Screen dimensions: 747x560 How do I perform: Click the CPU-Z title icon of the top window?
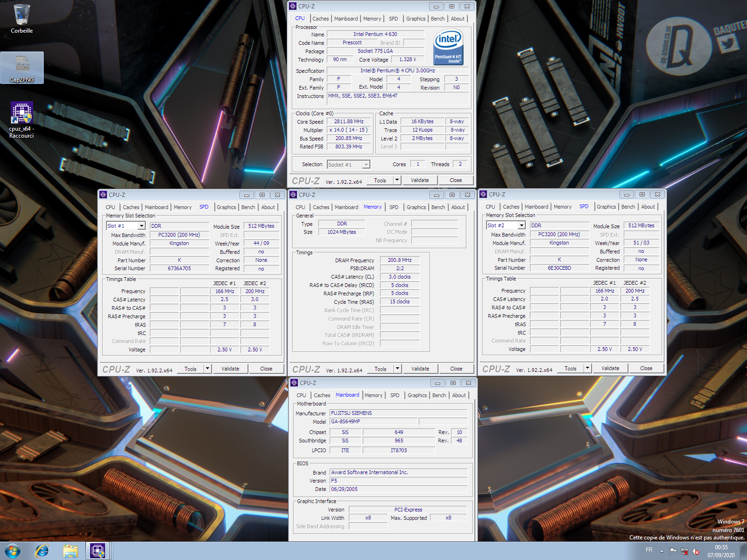click(x=293, y=6)
